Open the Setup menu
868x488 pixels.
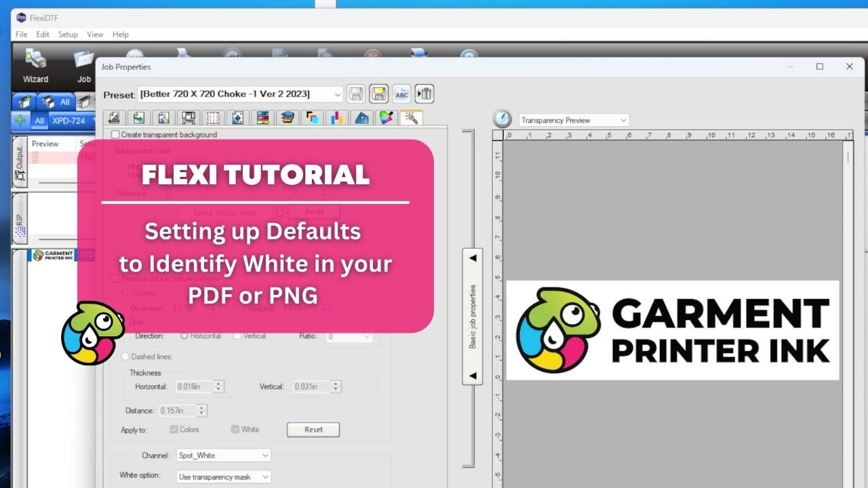pos(68,35)
